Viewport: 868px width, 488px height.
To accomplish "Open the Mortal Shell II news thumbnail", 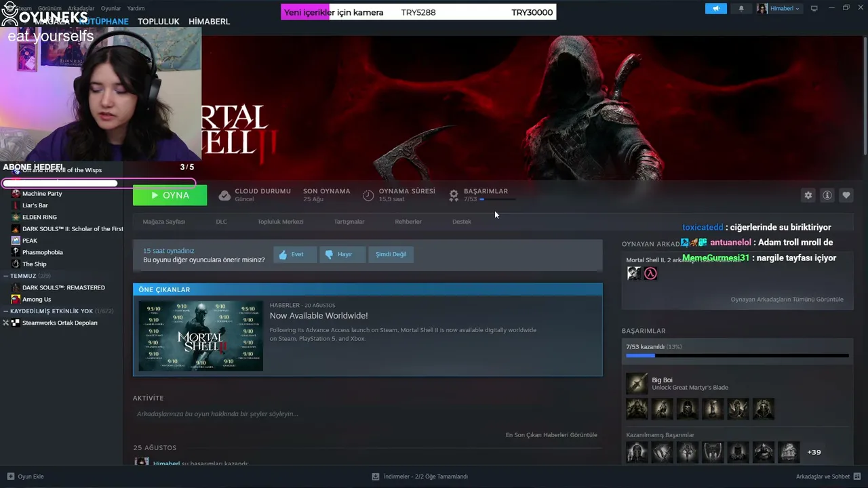I will 201,336.
